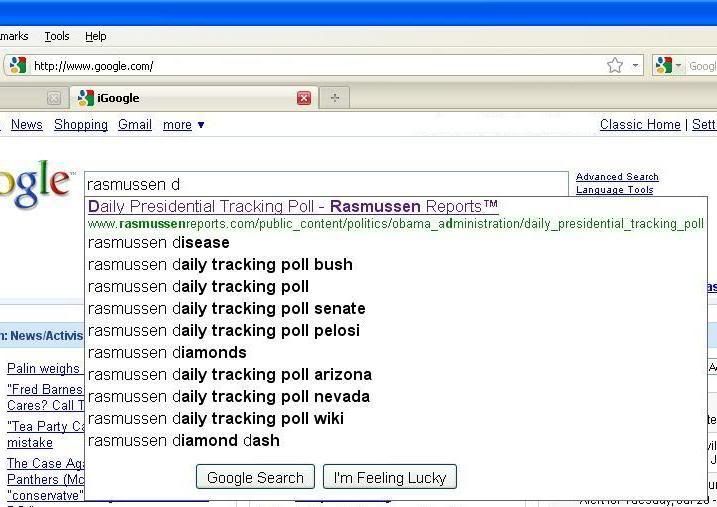Open the Daily Presidential Tracking Poll result link
Screen dimensions: 717x507
[293, 206]
